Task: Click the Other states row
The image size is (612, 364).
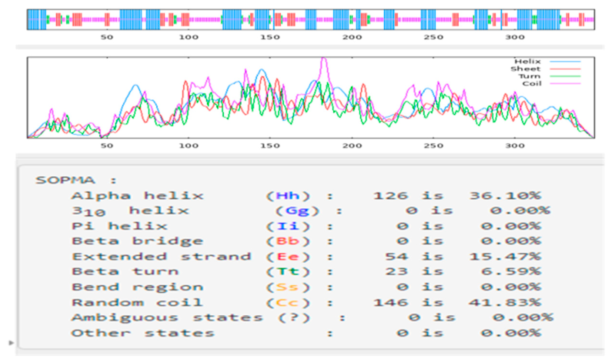Action: 143,333
